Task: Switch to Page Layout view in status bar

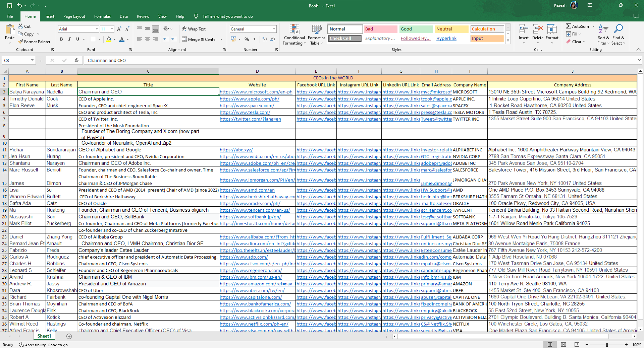Action: 563,344
